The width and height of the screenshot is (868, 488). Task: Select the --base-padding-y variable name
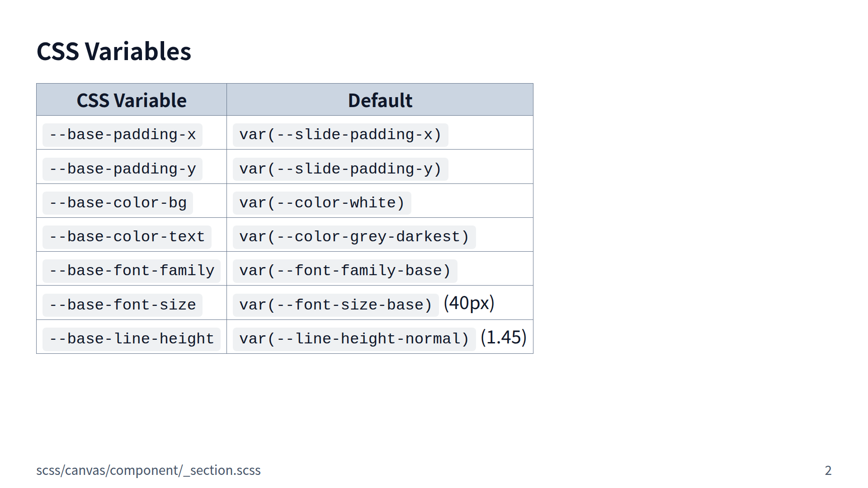coord(123,169)
